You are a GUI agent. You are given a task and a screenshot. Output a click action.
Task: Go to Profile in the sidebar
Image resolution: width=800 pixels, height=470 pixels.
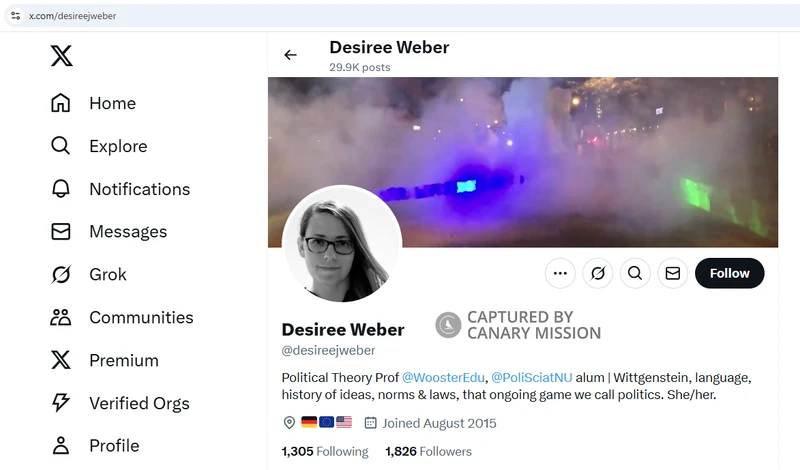pos(95,446)
